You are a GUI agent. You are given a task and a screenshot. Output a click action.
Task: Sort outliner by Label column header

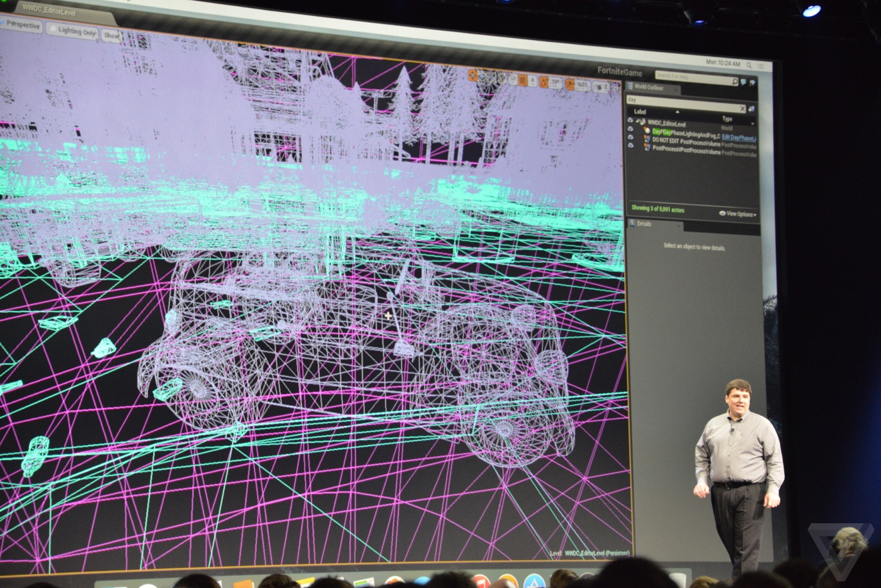tap(641, 111)
